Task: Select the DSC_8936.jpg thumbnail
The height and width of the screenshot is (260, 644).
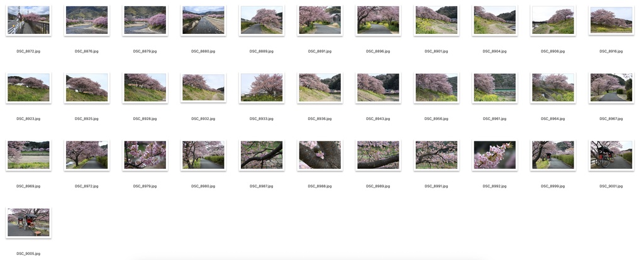Action: pyautogui.click(x=320, y=88)
